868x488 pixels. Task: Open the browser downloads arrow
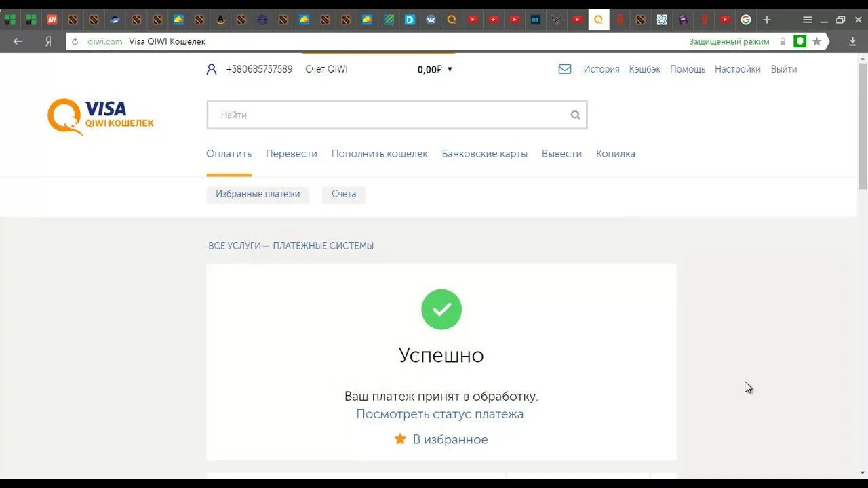pos(852,41)
